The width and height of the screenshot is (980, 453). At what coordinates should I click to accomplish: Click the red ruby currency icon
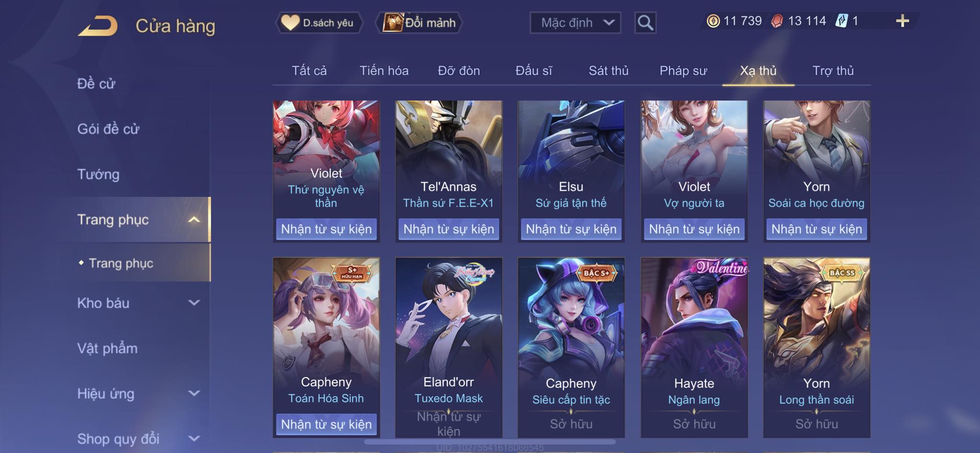[777, 21]
